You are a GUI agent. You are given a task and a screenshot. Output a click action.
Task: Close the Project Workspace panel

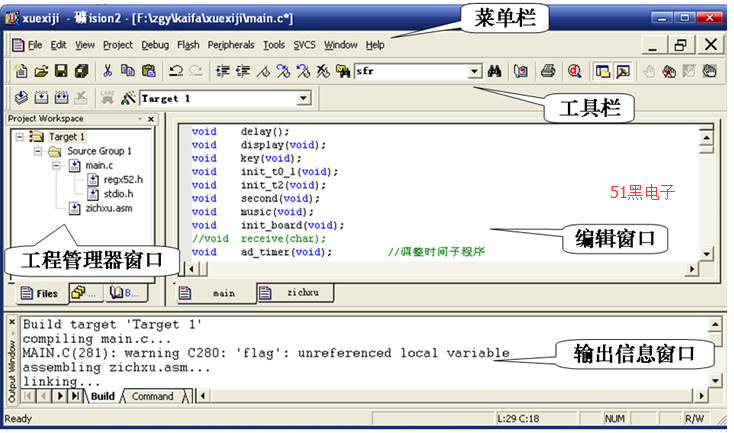[x=151, y=119]
